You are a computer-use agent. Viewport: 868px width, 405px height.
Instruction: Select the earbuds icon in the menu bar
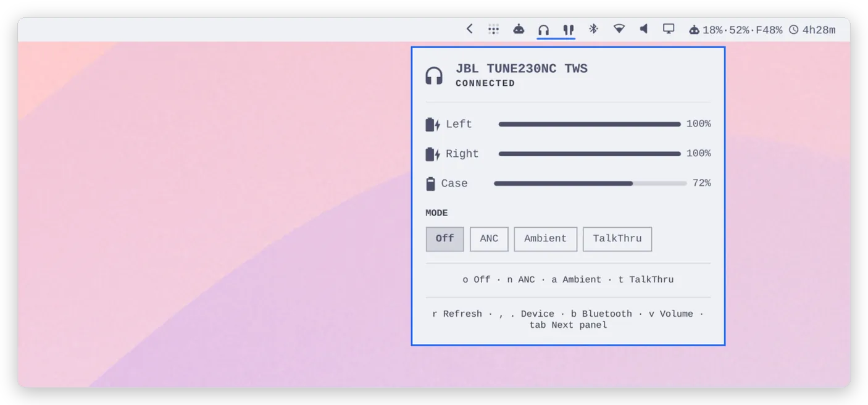coord(569,30)
